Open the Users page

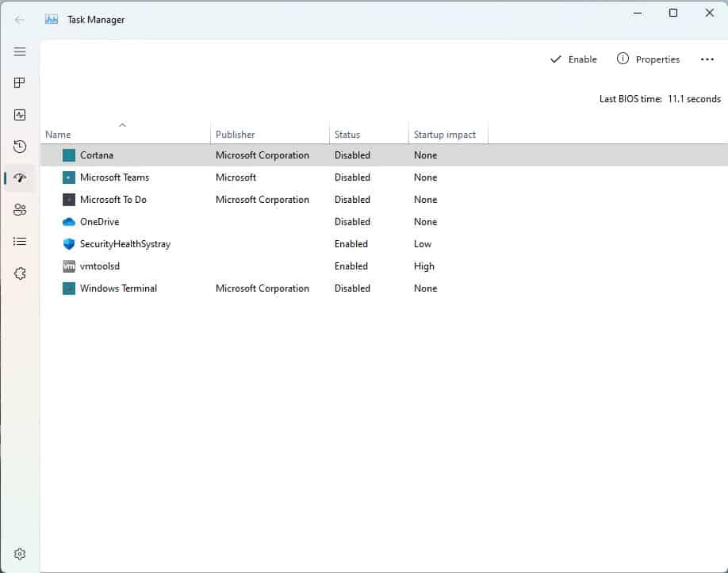point(19,209)
